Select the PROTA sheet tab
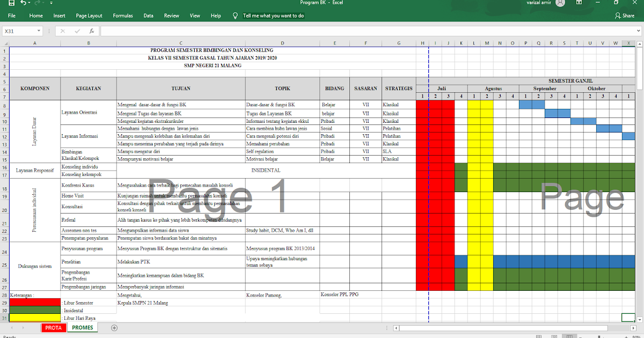Screen dimensions: 644x338 point(53,328)
